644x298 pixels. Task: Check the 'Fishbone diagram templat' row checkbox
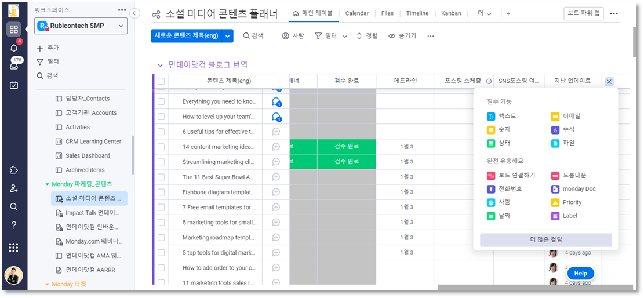pos(161,192)
